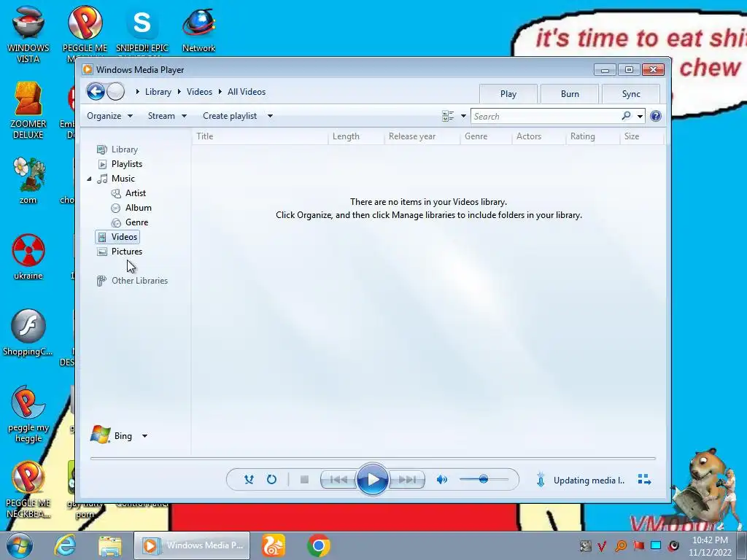The width and height of the screenshot is (747, 560).
Task: Click the Next track button
Action: tap(406, 480)
